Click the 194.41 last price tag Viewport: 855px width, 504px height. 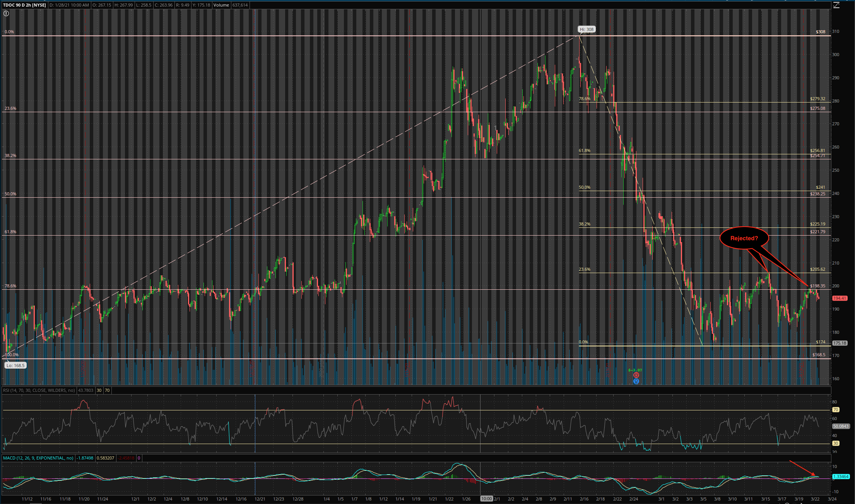[840, 298]
